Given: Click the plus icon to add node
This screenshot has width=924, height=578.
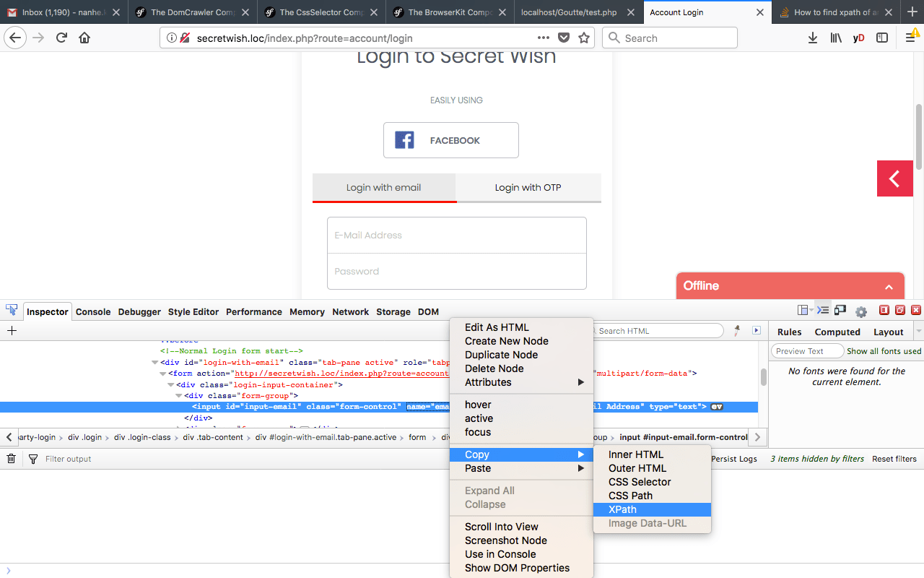Looking at the screenshot, I should [12, 330].
